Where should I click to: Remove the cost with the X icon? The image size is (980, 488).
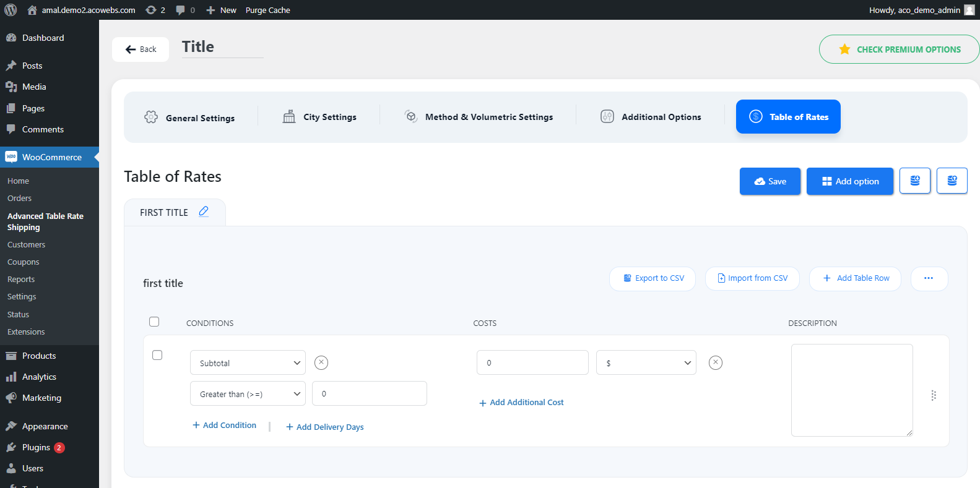(x=716, y=362)
